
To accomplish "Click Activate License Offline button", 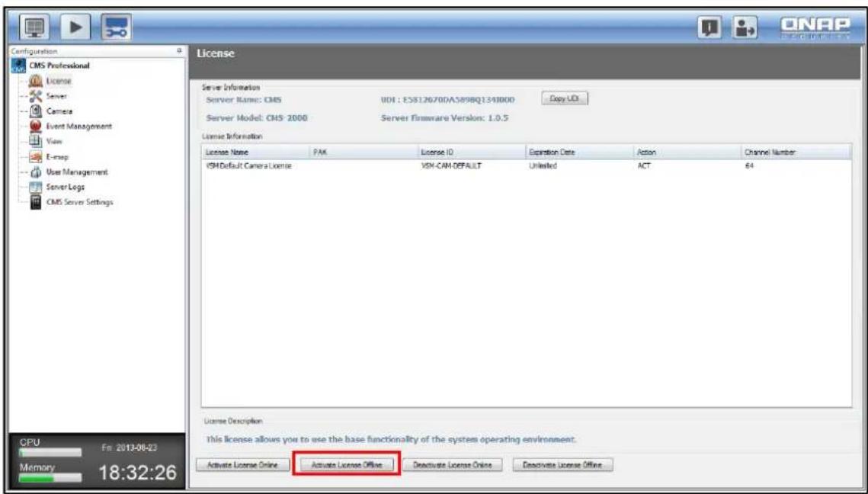I will point(347,464).
